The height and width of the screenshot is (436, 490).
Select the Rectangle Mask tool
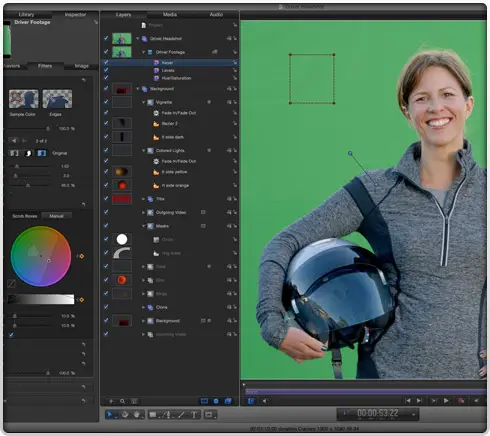(x=209, y=415)
